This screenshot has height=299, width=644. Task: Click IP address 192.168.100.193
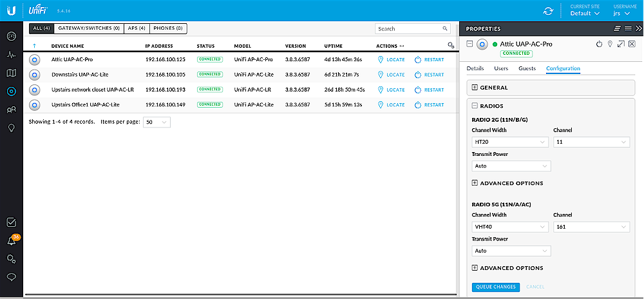166,90
